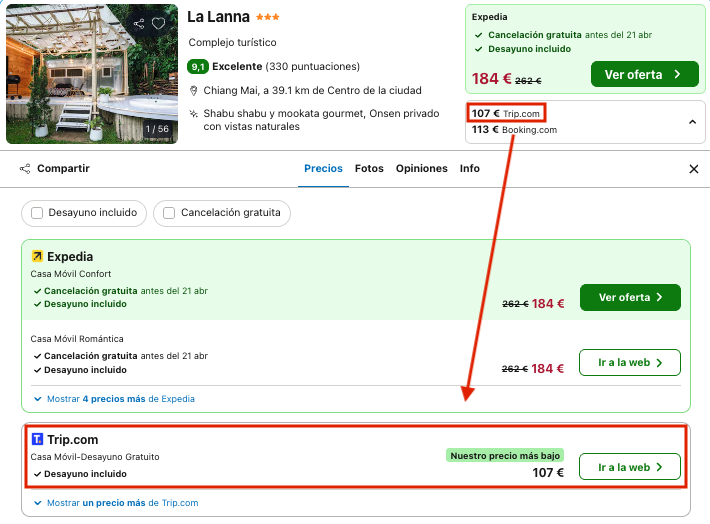Click the Trip.com logo icon

tap(37, 439)
